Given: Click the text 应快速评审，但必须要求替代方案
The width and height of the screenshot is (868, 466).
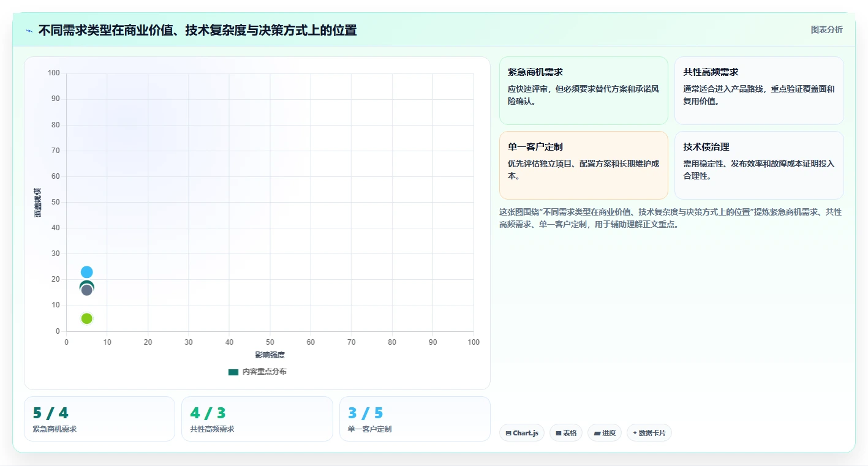Looking at the screenshot, I should pos(583,95).
